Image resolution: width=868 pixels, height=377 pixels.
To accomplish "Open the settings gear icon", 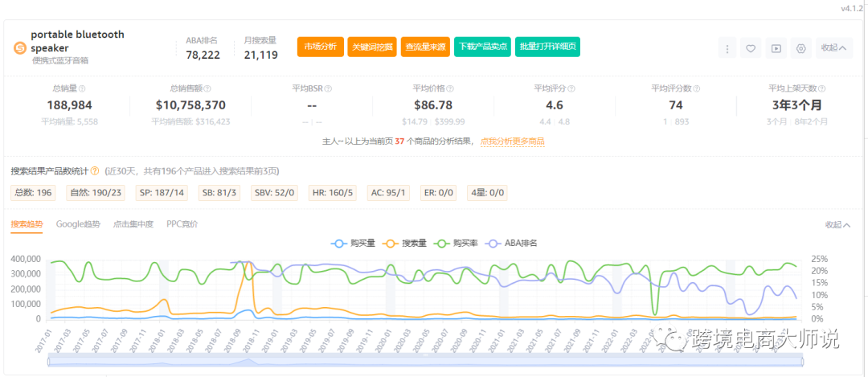I will pyautogui.click(x=800, y=48).
